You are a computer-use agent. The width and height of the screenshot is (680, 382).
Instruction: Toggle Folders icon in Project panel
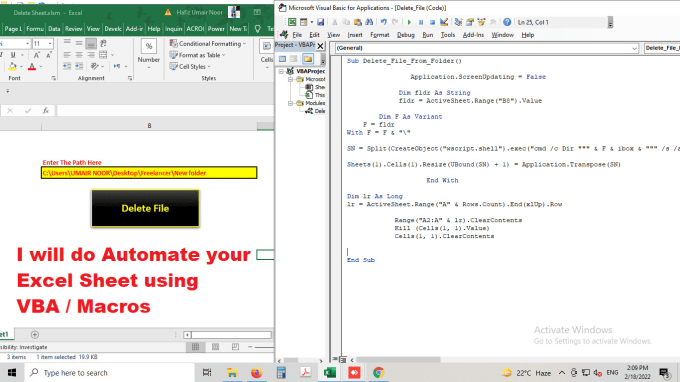[x=308, y=59]
